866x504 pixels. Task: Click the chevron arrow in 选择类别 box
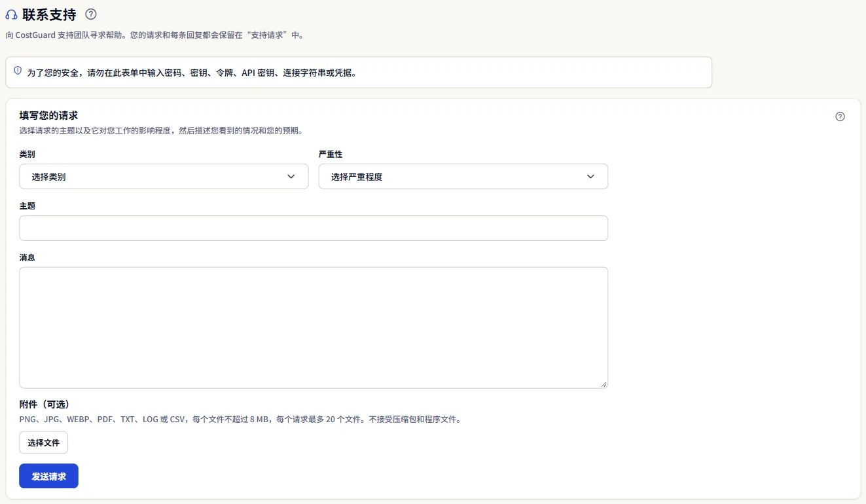pyautogui.click(x=291, y=177)
